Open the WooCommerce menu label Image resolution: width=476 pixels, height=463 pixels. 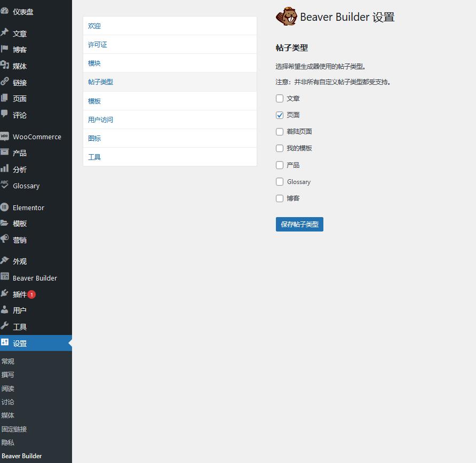point(37,137)
